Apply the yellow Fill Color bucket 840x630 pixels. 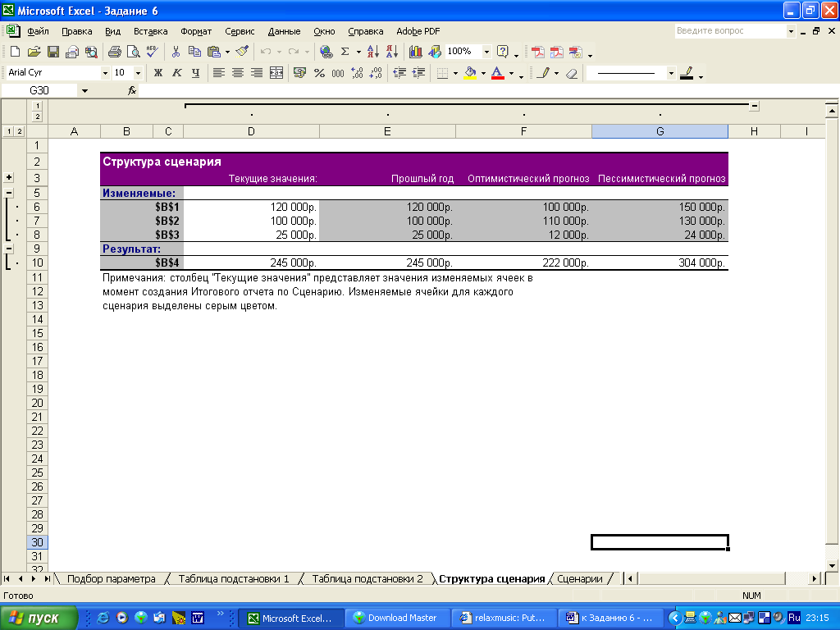[x=470, y=73]
